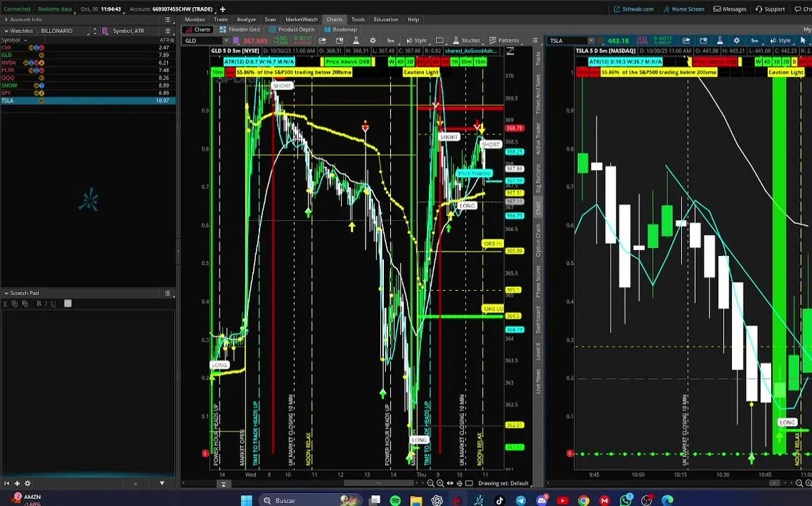Screen dimensions: 812x506
Task: Open the Schwab.com link
Action: tap(633, 9)
